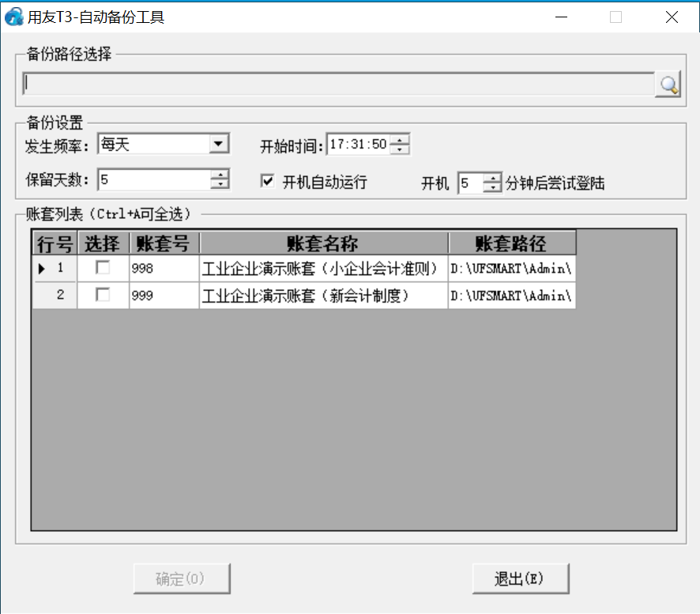Select the 工业企业演示账套（新会计制度） cell

click(323, 296)
